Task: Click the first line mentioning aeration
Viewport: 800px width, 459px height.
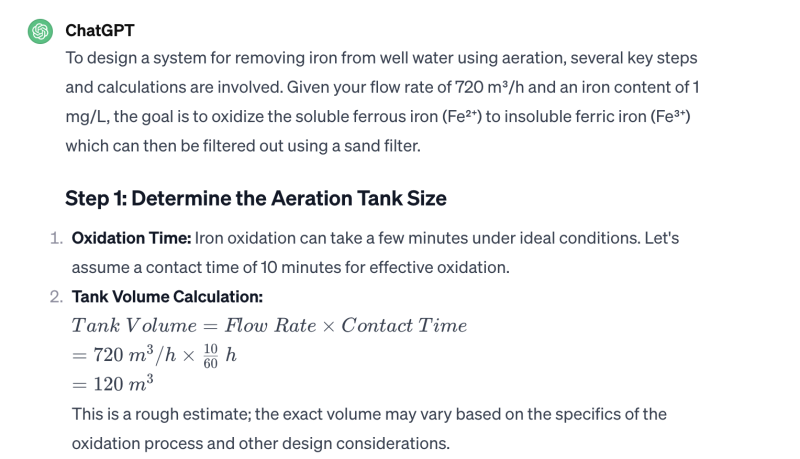Action: (381, 58)
